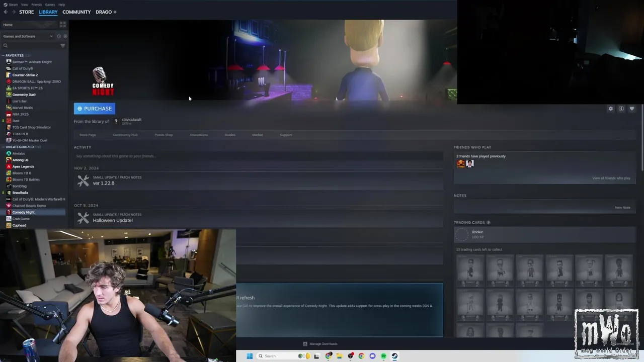
Task: Click the Steam taskbar icon
Action: click(394, 356)
